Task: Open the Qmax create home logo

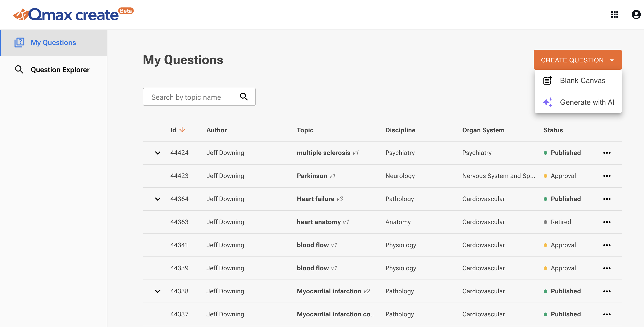Action: tap(73, 14)
